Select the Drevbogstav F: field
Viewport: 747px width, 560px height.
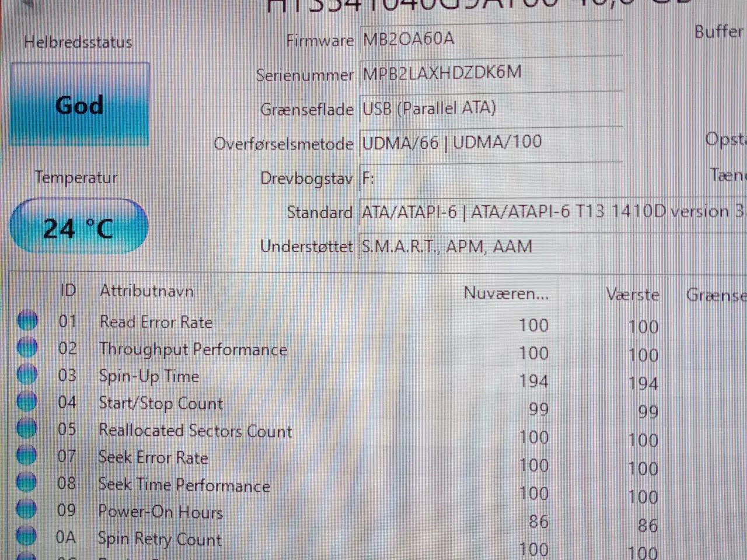490,178
